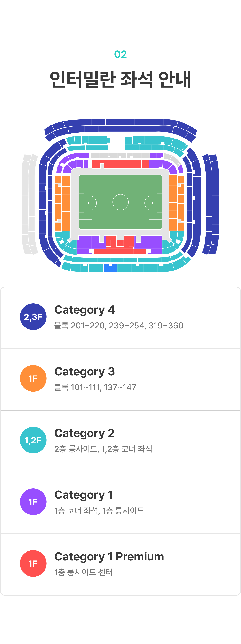Click the orange 1F badge for Category 3

click(33, 378)
